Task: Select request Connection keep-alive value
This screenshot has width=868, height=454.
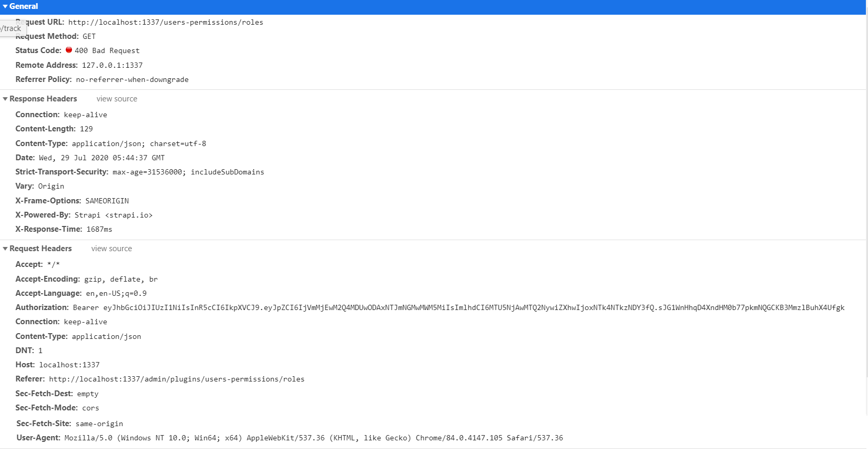Action: click(85, 322)
